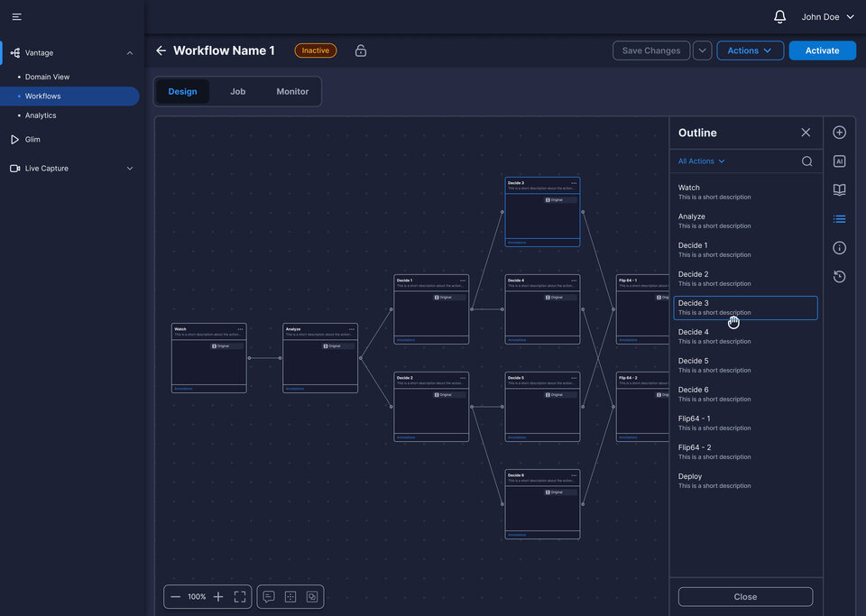The width and height of the screenshot is (866, 616).
Task: Click the Activate button
Action: (x=822, y=51)
